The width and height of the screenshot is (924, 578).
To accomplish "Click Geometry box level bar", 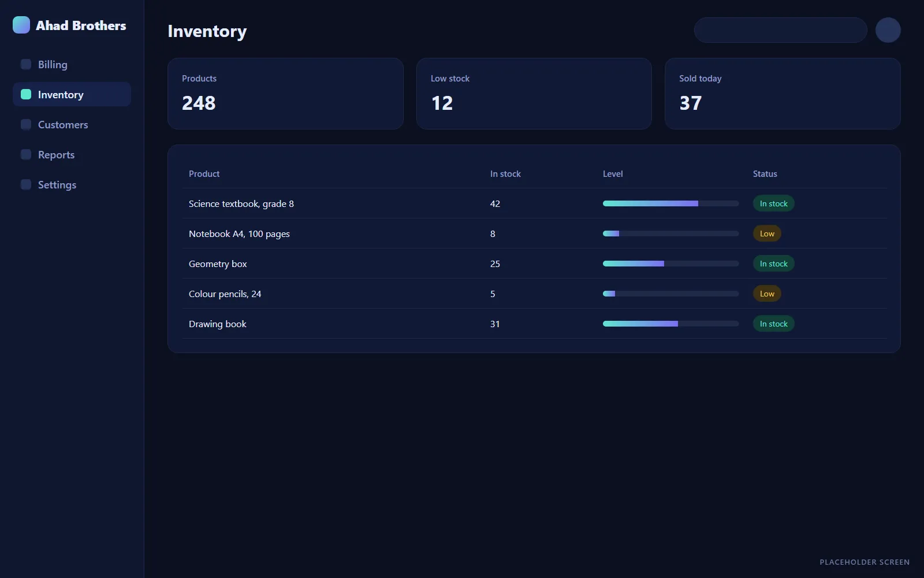I will (x=671, y=264).
